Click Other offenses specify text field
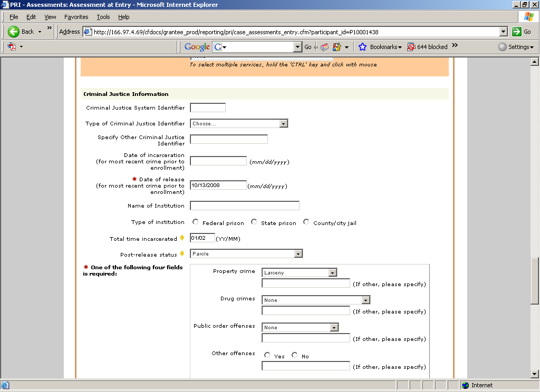This screenshot has height=392, width=540. click(306, 366)
